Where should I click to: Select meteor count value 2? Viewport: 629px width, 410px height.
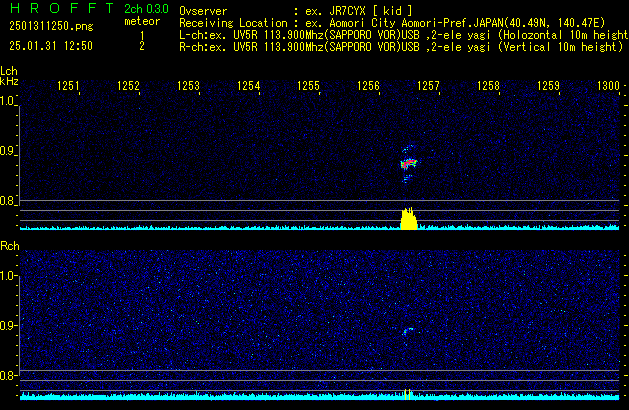[142, 46]
